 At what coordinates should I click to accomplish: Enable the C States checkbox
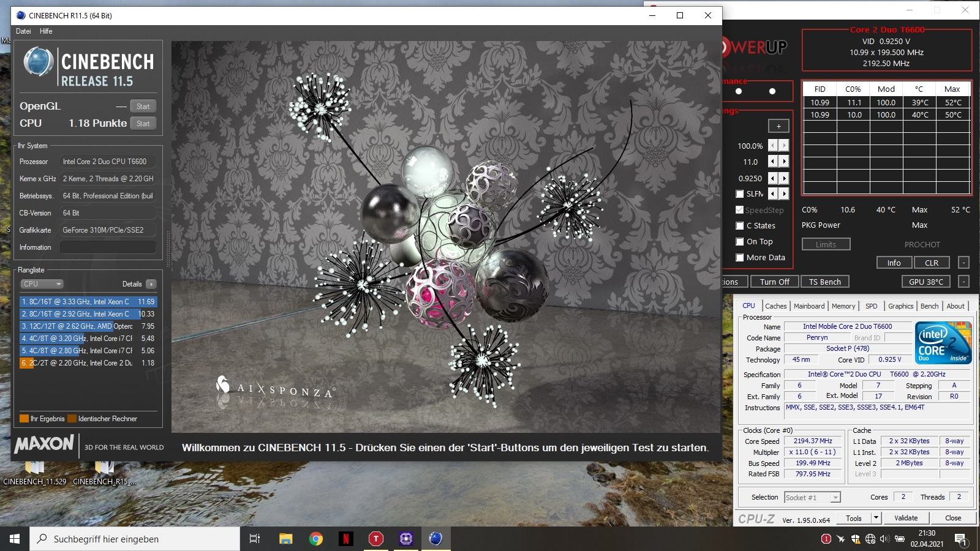[740, 226]
